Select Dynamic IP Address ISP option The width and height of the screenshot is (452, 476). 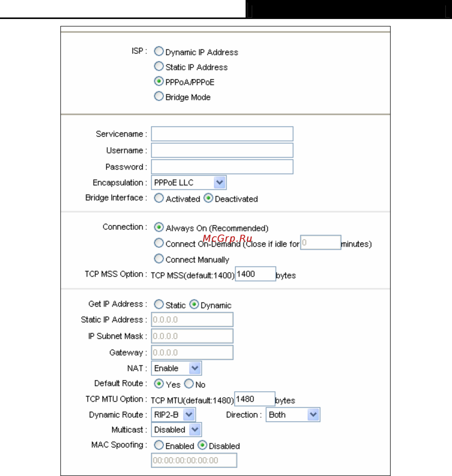159,51
